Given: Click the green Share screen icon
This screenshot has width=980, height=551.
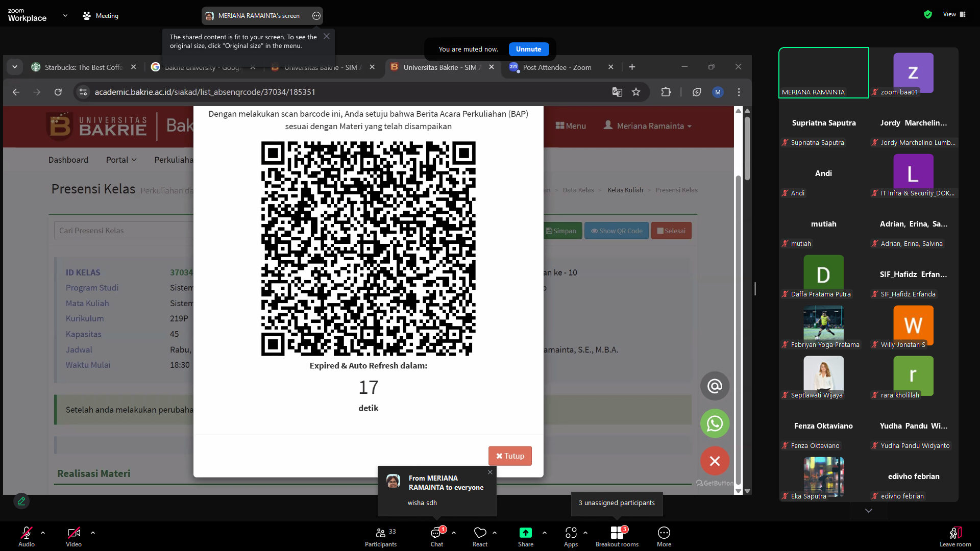Looking at the screenshot, I should (x=526, y=533).
